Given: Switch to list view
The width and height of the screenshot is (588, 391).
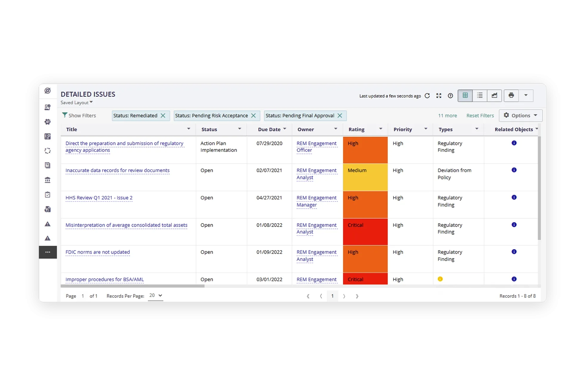Looking at the screenshot, I should 480,96.
